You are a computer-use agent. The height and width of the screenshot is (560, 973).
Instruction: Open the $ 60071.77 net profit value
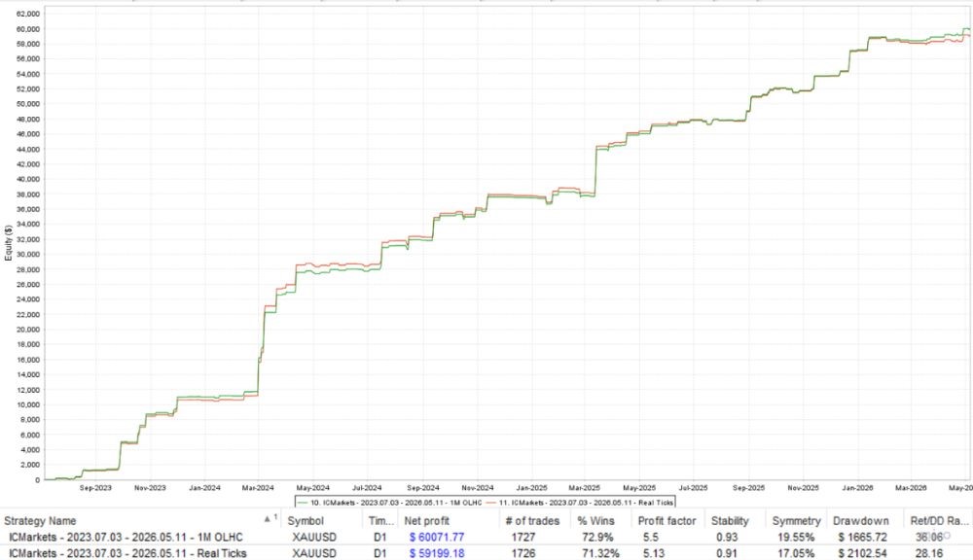pyautogui.click(x=437, y=537)
